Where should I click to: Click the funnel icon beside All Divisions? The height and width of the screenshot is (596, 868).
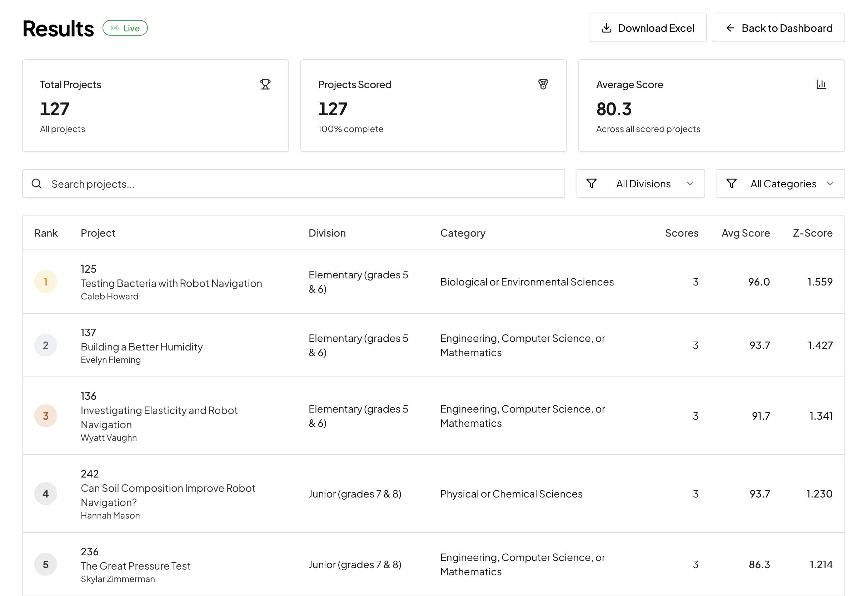(x=592, y=183)
